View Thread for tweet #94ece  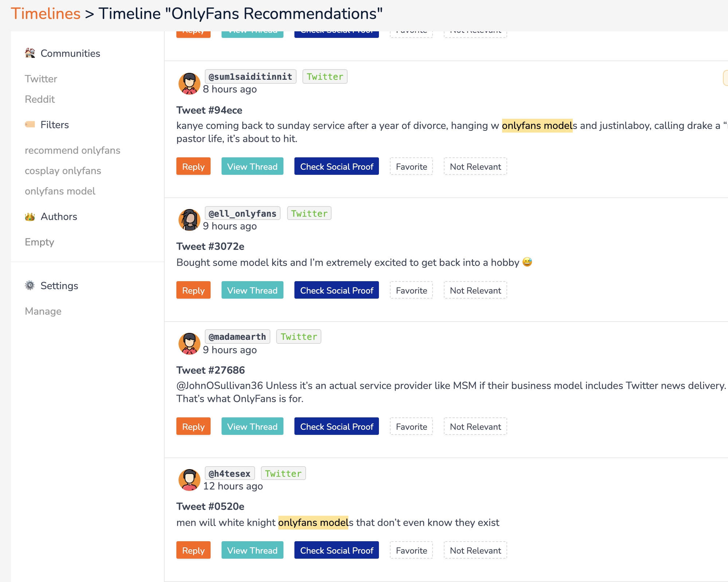(253, 166)
